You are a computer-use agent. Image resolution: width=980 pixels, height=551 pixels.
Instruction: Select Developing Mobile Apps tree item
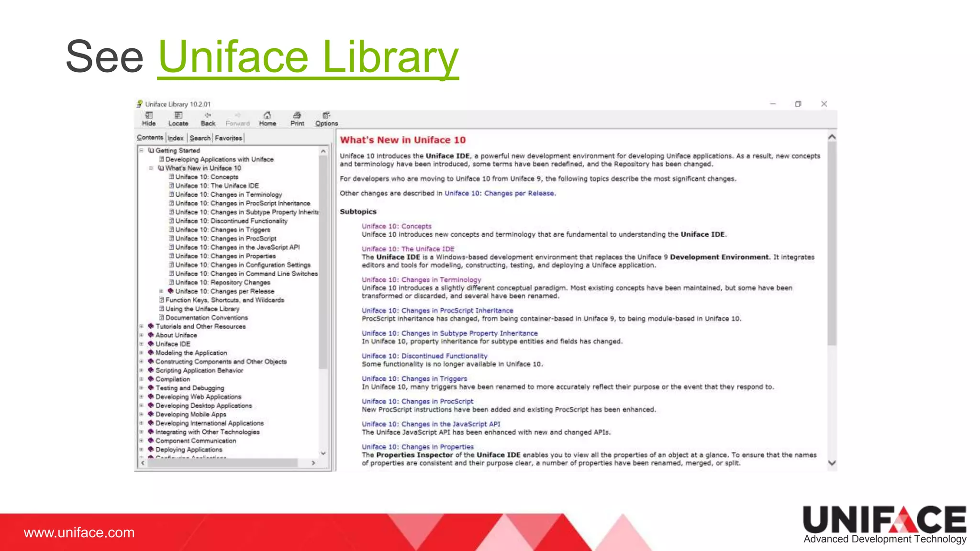[x=190, y=414]
